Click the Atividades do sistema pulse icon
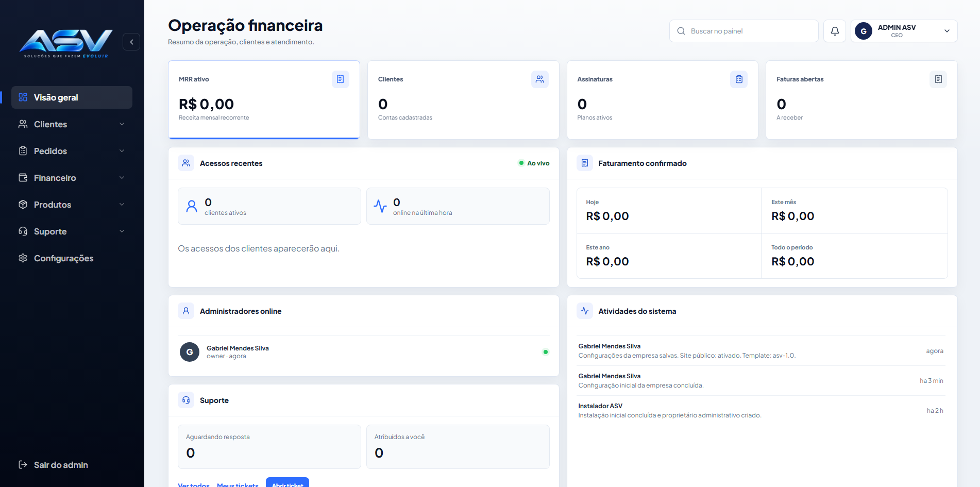980x487 pixels. click(x=585, y=311)
